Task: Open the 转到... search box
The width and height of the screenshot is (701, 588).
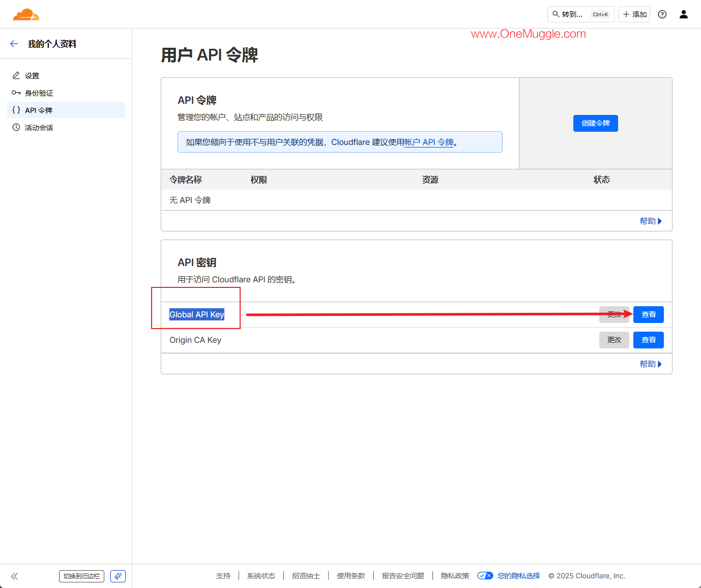Action: pyautogui.click(x=581, y=14)
